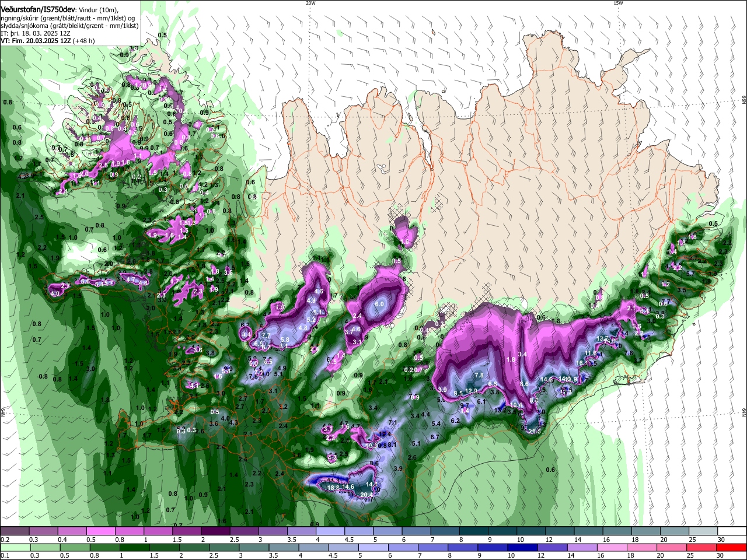
Task: Select the 20.4 precipitation value on map
Action: (x=366, y=495)
